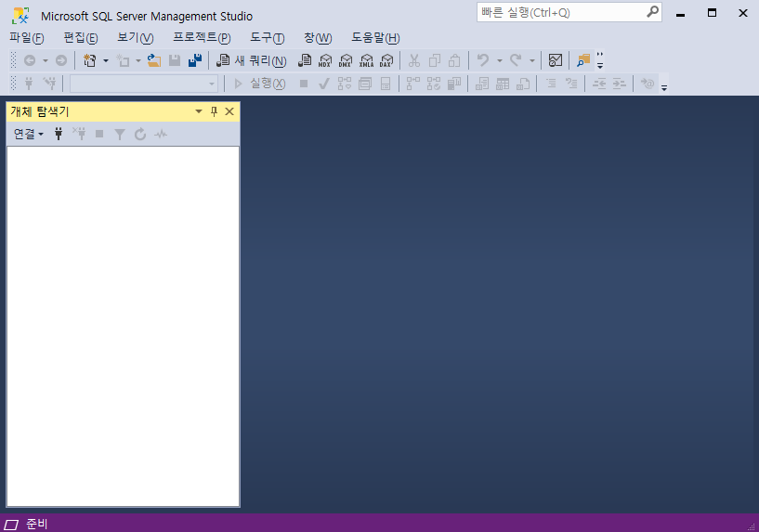
Task: Select Results to Grid output mode
Action: (503, 84)
